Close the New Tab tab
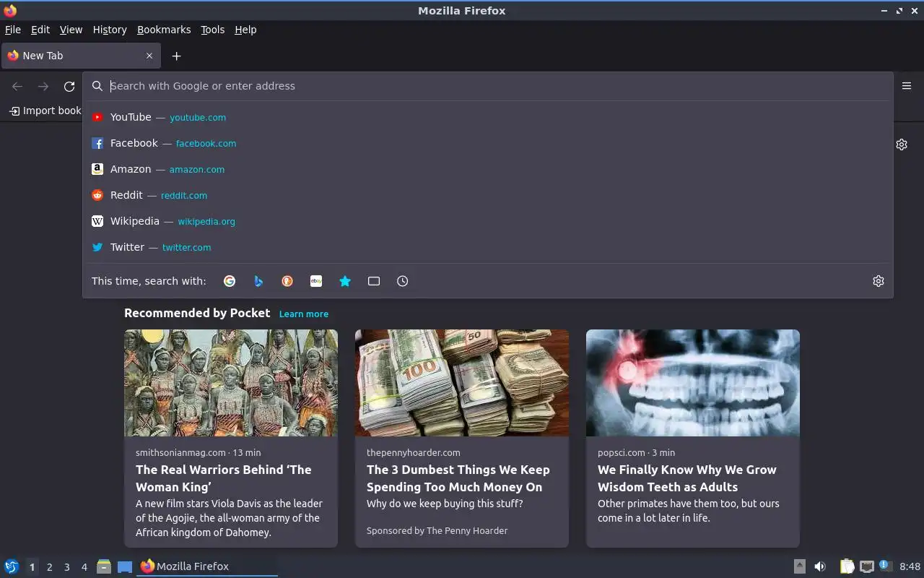The height and width of the screenshot is (578, 924). click(149, 56)
